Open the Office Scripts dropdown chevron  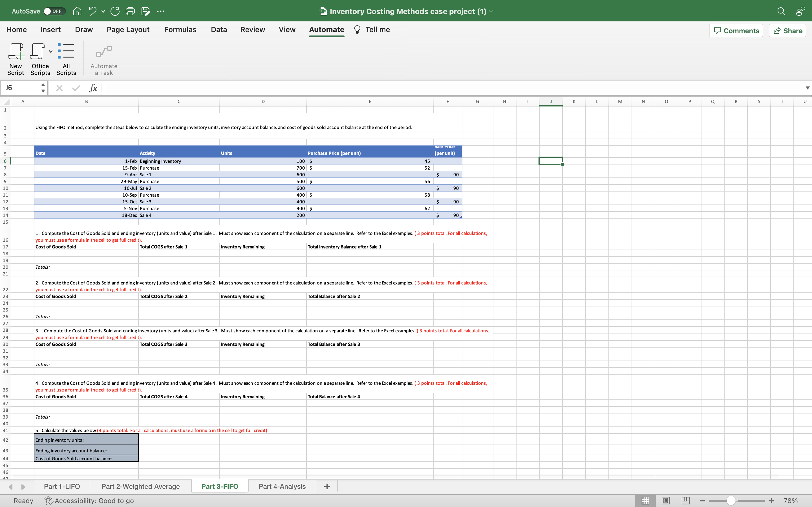51,52
